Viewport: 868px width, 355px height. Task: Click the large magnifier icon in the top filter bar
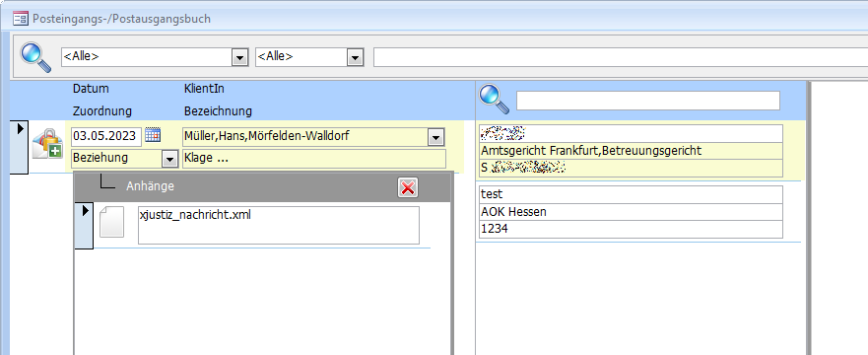(35, 57)
